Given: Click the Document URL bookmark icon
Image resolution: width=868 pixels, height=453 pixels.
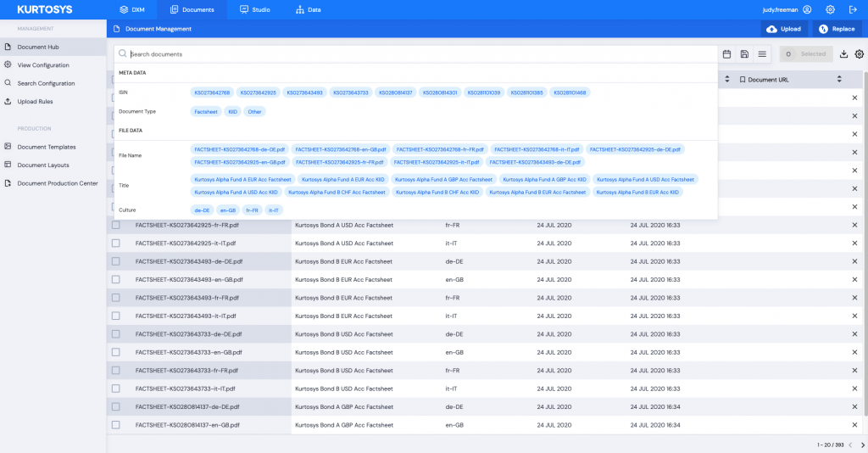Looking at the screenshot, I should click(x=743, y=80).
